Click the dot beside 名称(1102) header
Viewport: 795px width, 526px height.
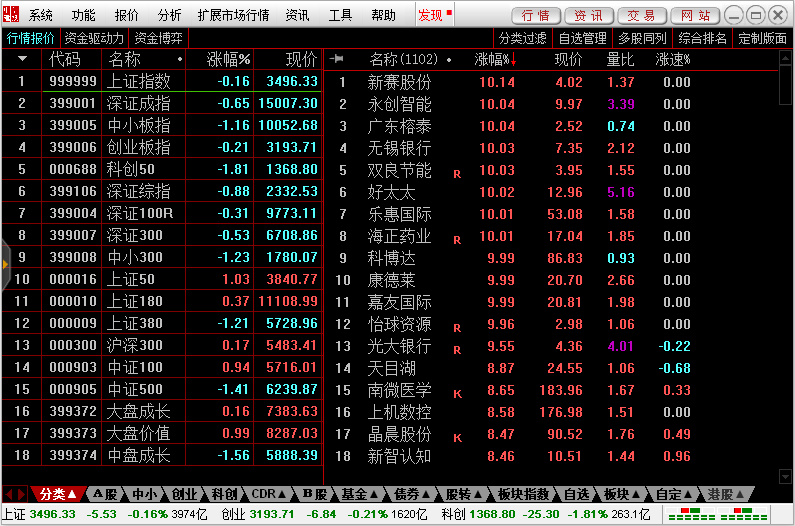coord(449,60)
